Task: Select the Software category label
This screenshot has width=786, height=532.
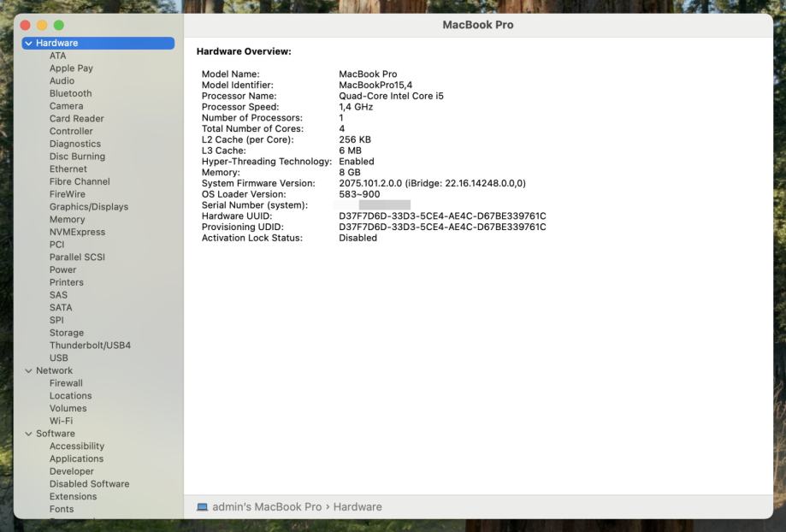Action: (x=55, y=434)
